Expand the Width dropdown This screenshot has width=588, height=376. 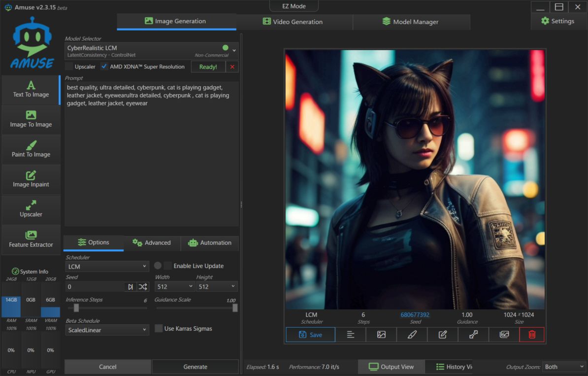tap(175, 287)
